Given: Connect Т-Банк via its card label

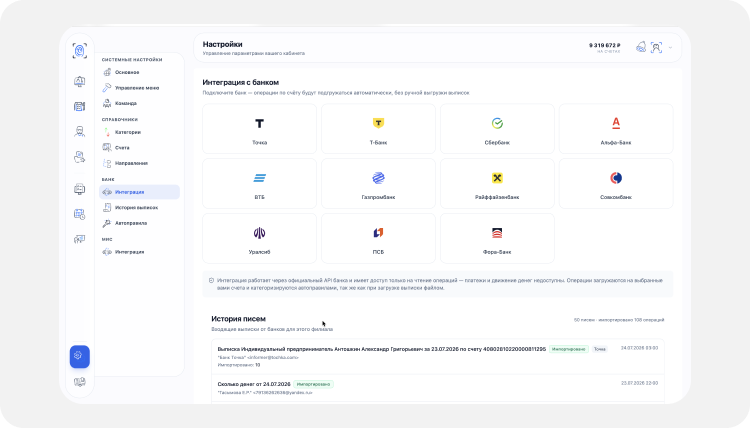Looking at the screenshot, I should pos(378,143).
